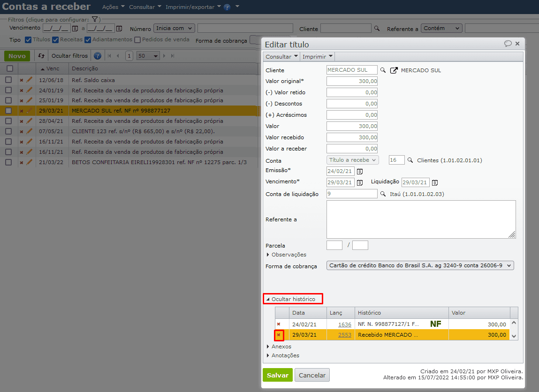Click the filter funnel icon

[x=95, y=20]
